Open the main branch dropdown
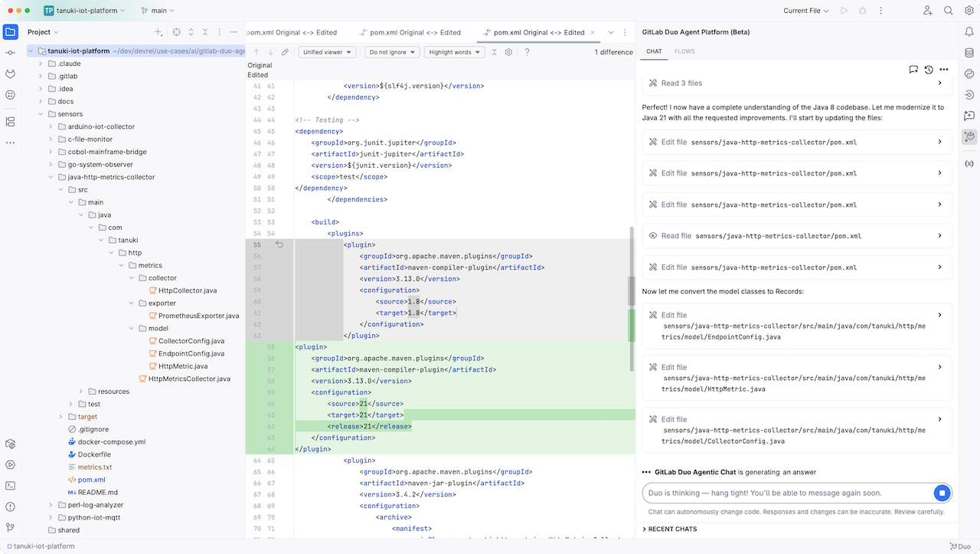 pyautogui.click(x=158, y=11)
